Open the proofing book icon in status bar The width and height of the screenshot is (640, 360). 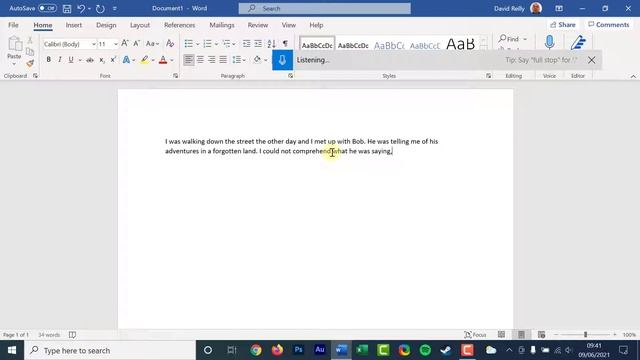point(72,335)
